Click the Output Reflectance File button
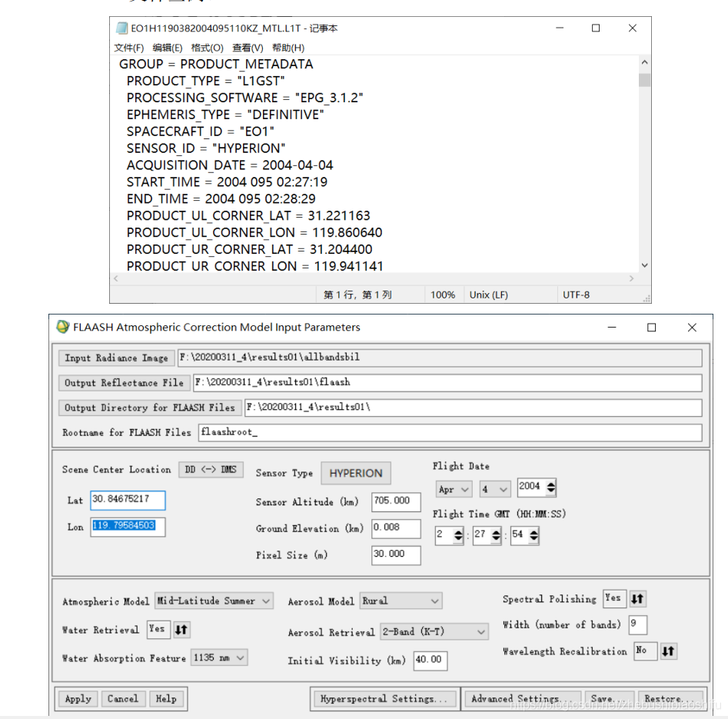Viewport: 728px width, 719px height. (x=125, y=383)
